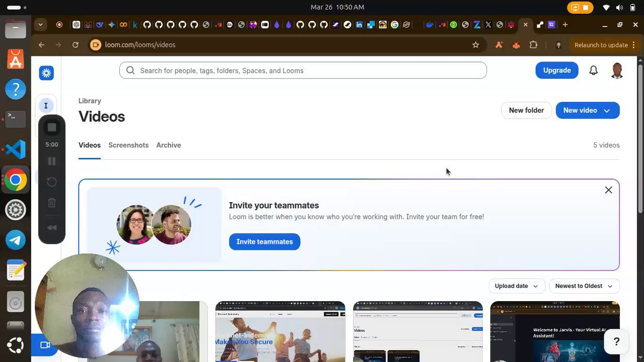Open a new browser tab
Image resolution: width=644 pixels, height=362 pixels.
[565, 25]
